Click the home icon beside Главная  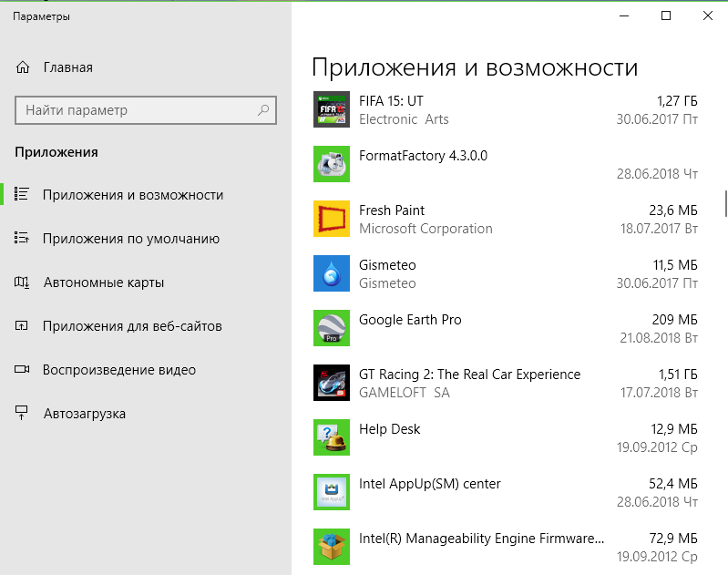coord(22,67)
